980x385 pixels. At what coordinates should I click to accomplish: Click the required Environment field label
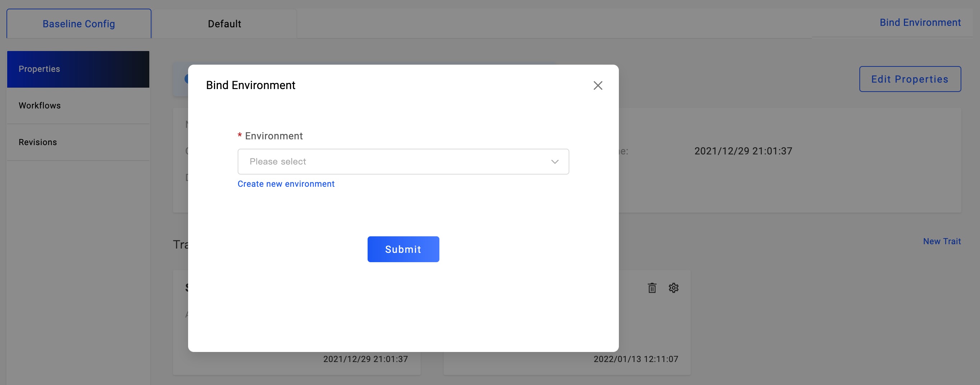tap(274, 136)
